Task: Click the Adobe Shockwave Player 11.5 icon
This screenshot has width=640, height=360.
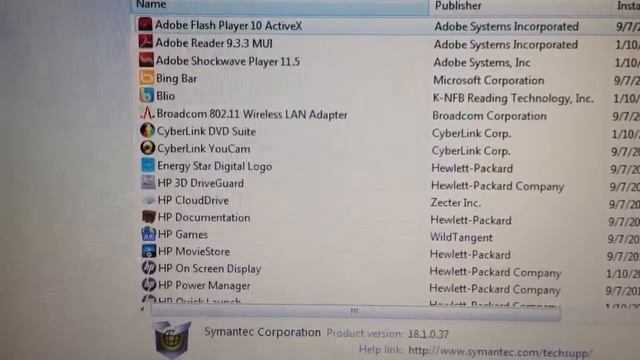Action: point(146,60)
